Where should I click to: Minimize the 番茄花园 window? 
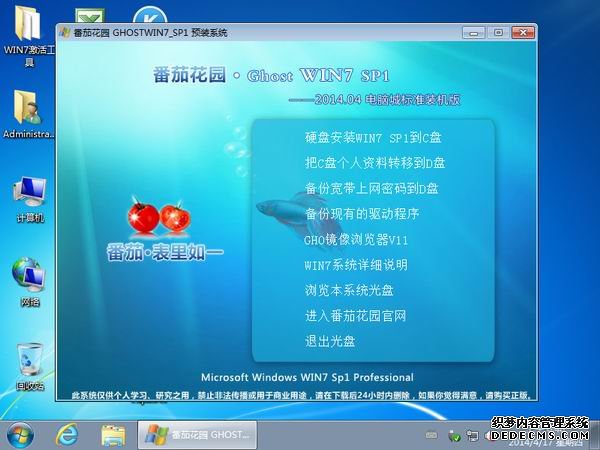click(x=473, y=33)
